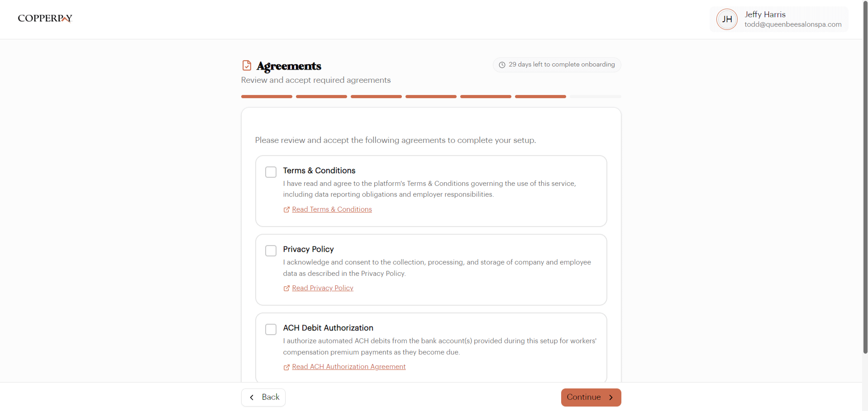
Task: Check the ACH Debit Authorization checkbox
Action: pyautogui.click(x=271, y=329)
